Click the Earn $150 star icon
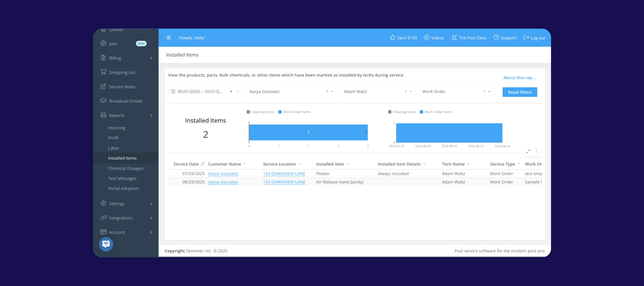 (392, 38)
